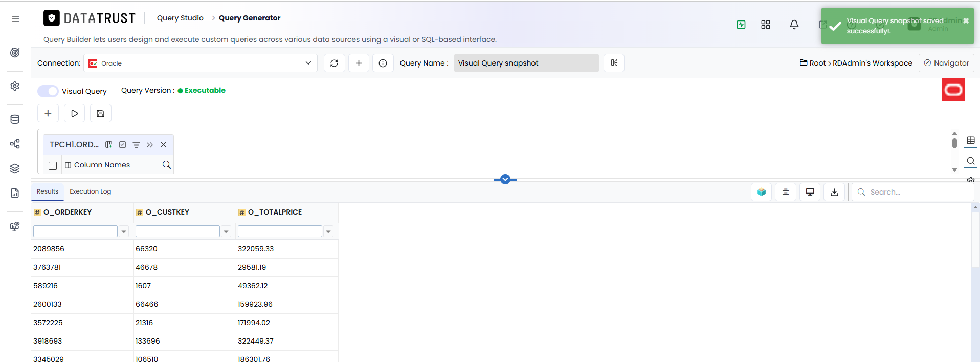980x362 pixels.
Task: Save the query using the floppy disk icon
Action: [100, 113]
